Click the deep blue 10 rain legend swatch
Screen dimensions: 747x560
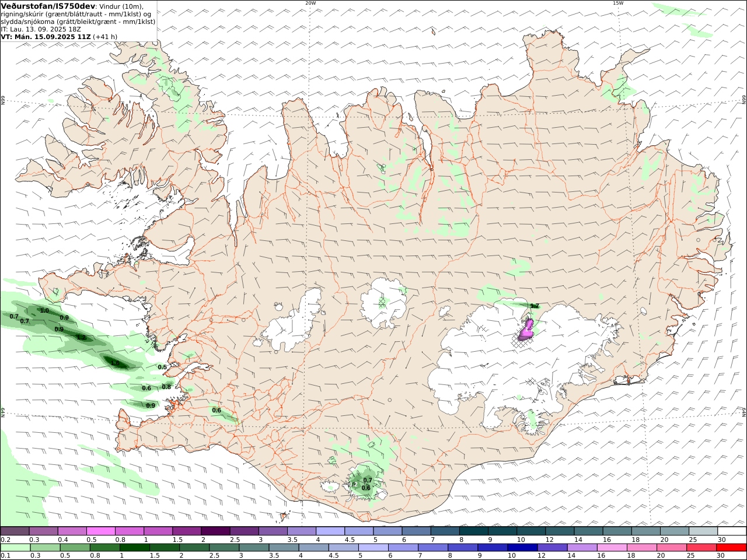click(x=522, y=548)
